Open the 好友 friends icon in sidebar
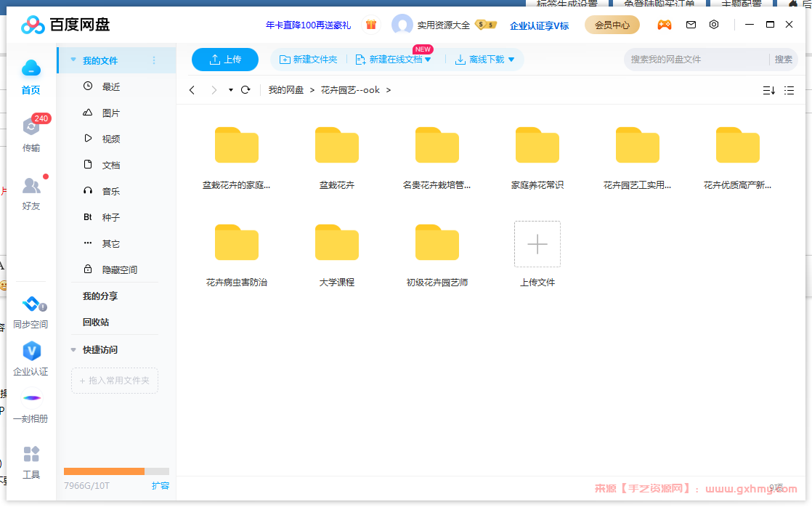Image resolution: width=812 pixels, height=507 pixels. point(31,187)
